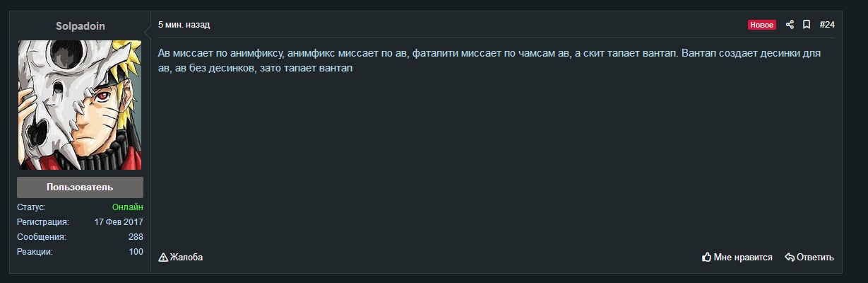The height and width of the screenshot is (283, 868).
Task: Click the share icon in post header
Action: [x=790, y=25]
